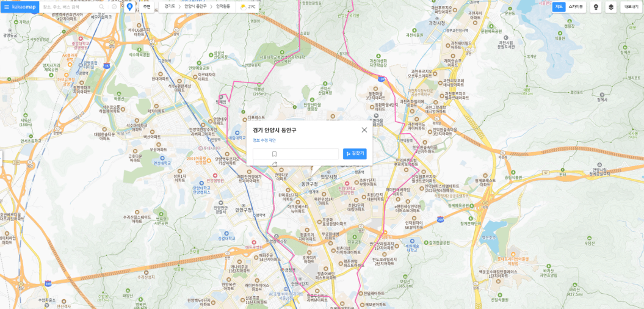
Task: Click the 비봉산 (295m) mountain label
Action: coord(259,91)
